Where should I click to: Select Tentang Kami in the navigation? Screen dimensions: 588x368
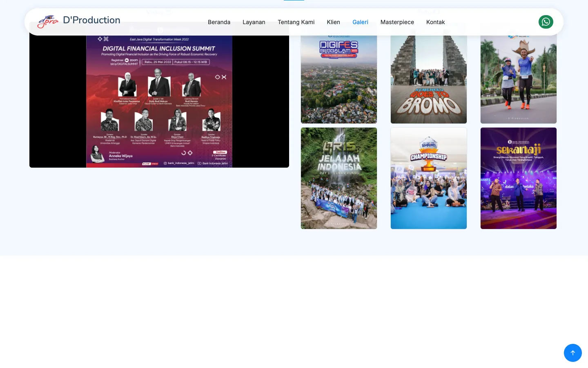click(296, 22)
